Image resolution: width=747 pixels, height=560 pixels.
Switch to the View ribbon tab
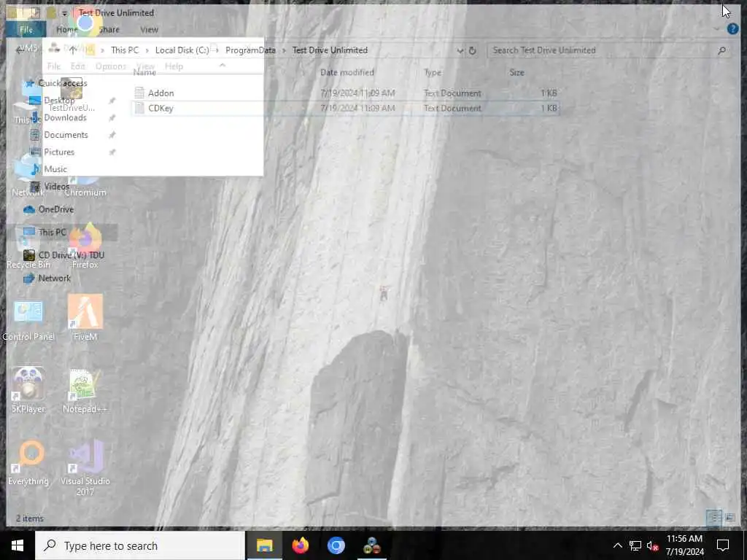coord(149,29)
